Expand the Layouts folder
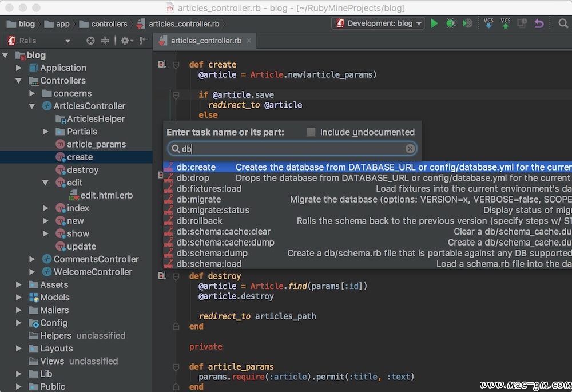Screen dimensions: 572x392 [19, 349]
